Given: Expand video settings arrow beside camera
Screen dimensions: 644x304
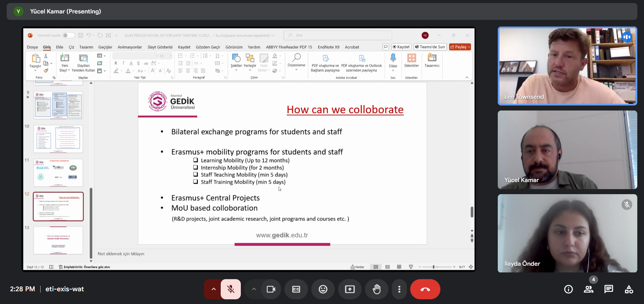Looking at the screenshot, I should click(254, 289).
